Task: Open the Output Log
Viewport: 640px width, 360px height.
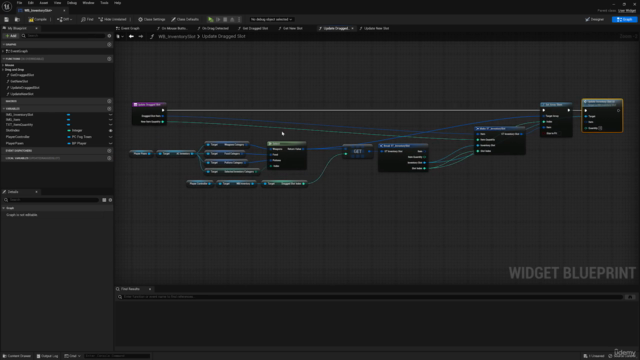Action: [47, 356]
